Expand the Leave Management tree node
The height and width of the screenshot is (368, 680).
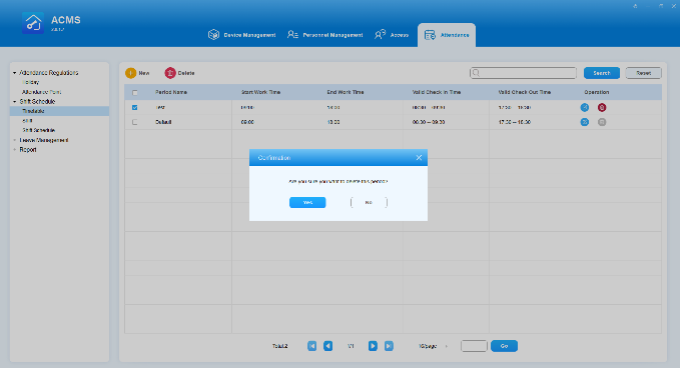14,140
